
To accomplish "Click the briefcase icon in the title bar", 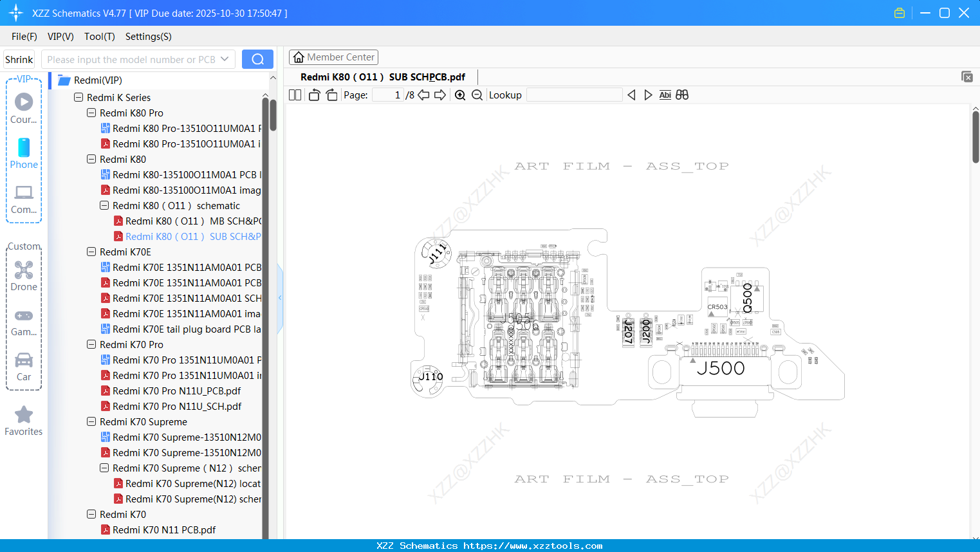I will [x=899, y=12].
